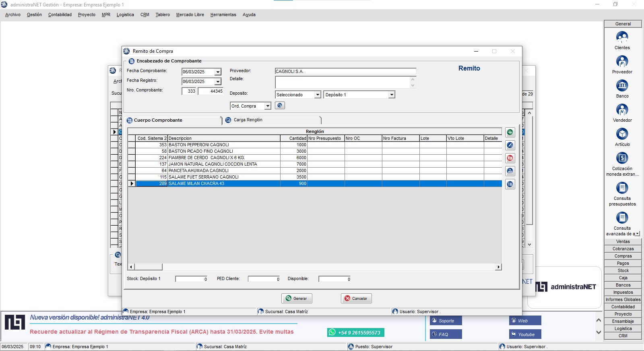Open the Tablero menu
The image size is (644, 351).
click(x=163, y=15)
